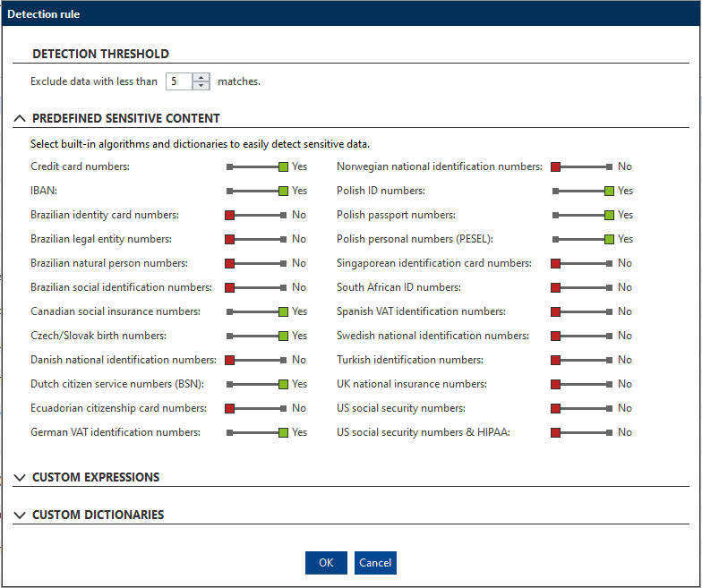Enable Brazilian identity card numbers switch
This screenshot has height=588, width=702.
point(256,215)
